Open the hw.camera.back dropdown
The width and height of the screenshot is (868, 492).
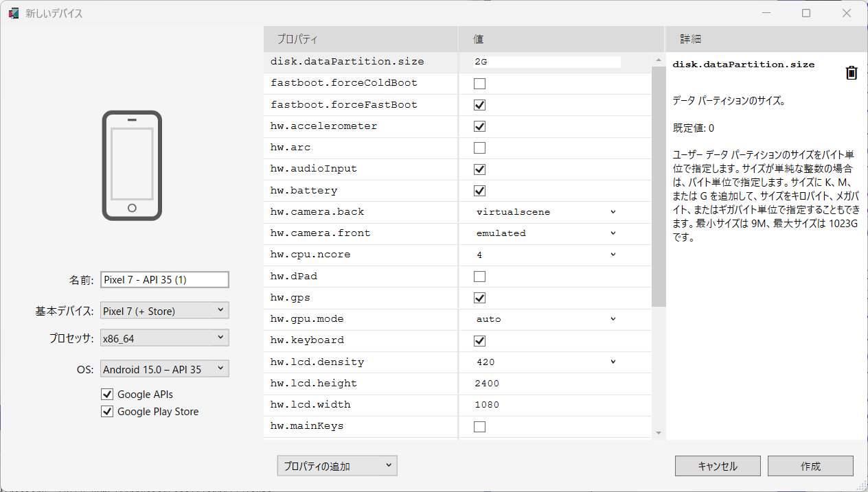546,212
